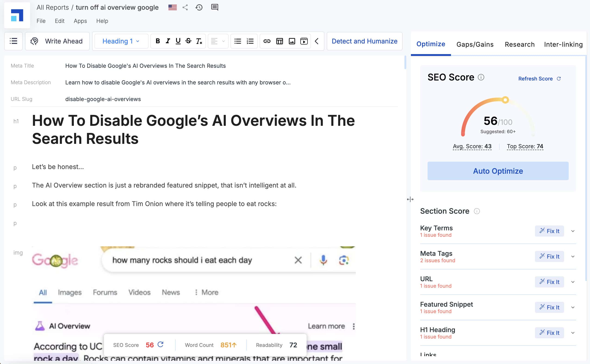The image size is (590, 364).
Task: Open the Edit menu
Action: click(59, 21)
